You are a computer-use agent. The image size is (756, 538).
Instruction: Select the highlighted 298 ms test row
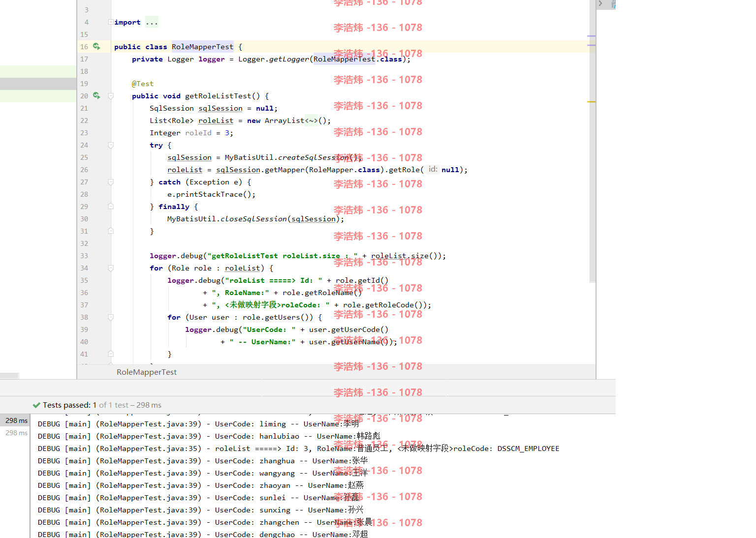point(15,420)
